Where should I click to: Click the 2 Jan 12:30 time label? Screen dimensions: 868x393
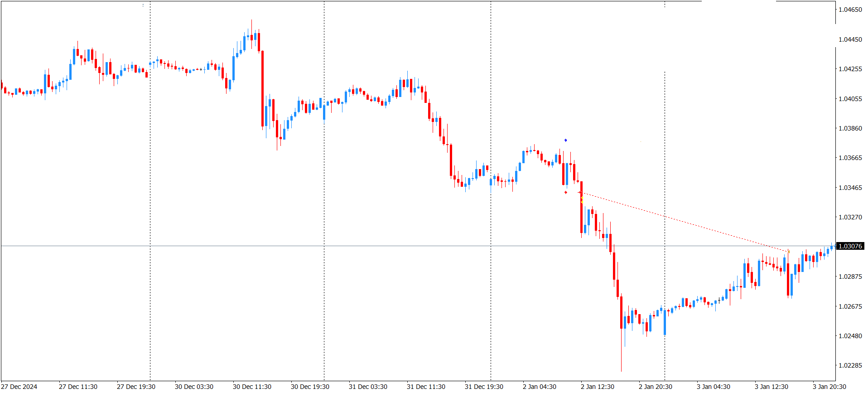click(x=598, y=387)
